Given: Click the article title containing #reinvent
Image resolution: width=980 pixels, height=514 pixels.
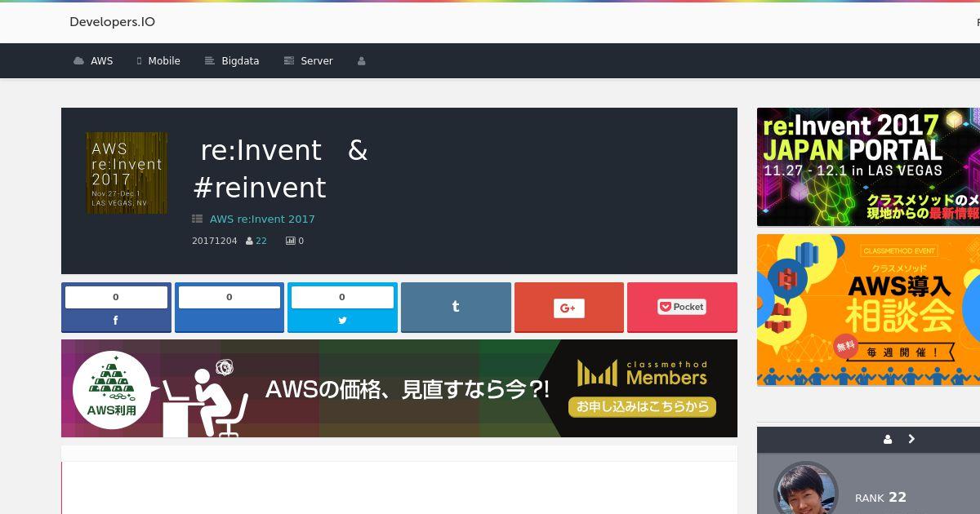Looking at the screenshot, I should pyautogui.click(x=280, y=169).
